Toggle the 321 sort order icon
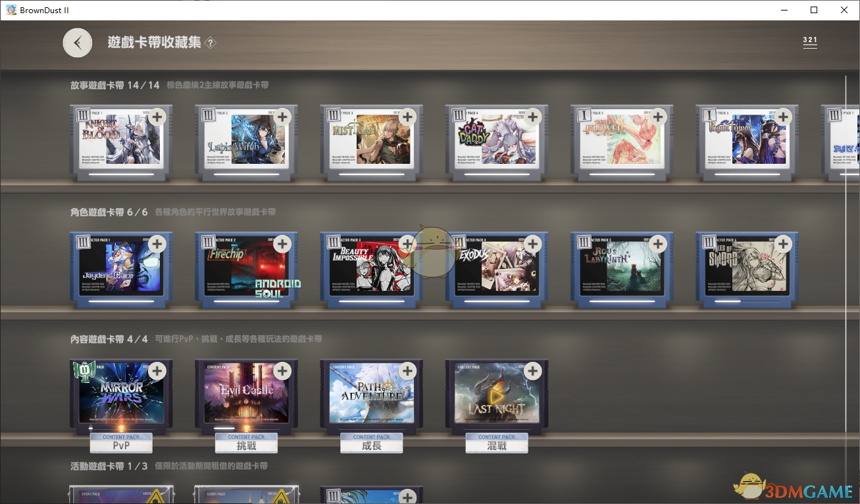 point(810,42)
